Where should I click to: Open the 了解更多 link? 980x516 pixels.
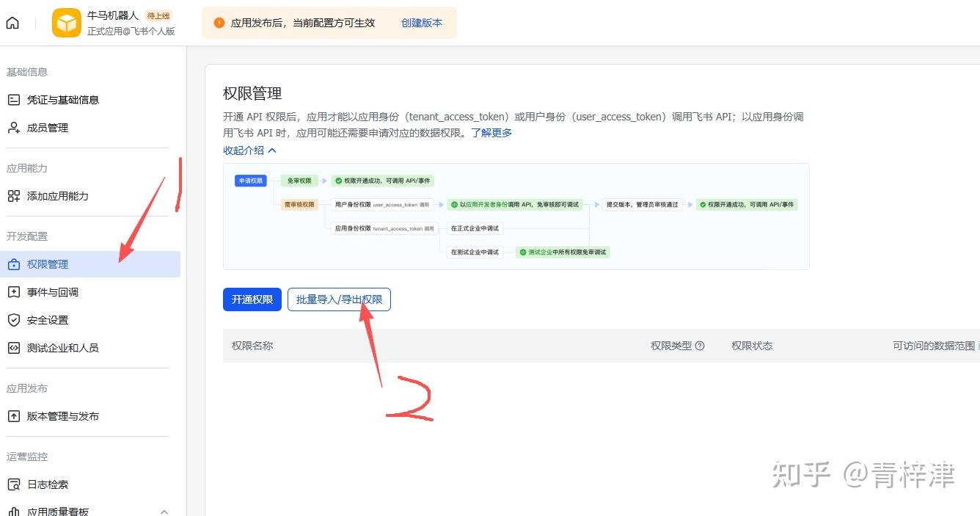pyautogui.click(x=491, y=133)
